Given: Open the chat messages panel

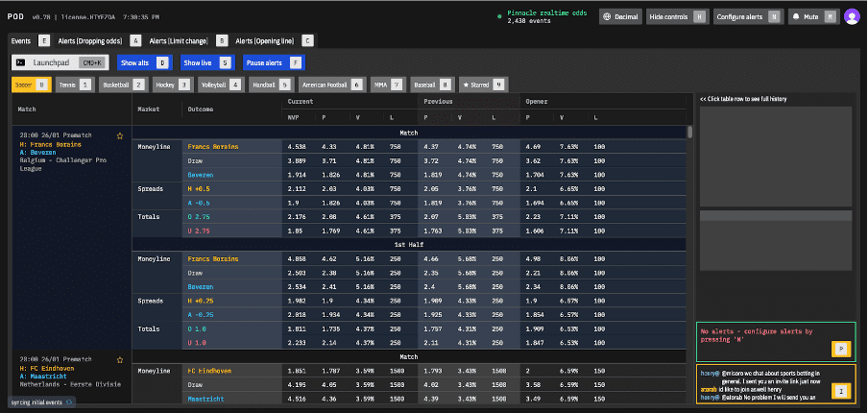Looking at the screenshot, I should 777,383.
